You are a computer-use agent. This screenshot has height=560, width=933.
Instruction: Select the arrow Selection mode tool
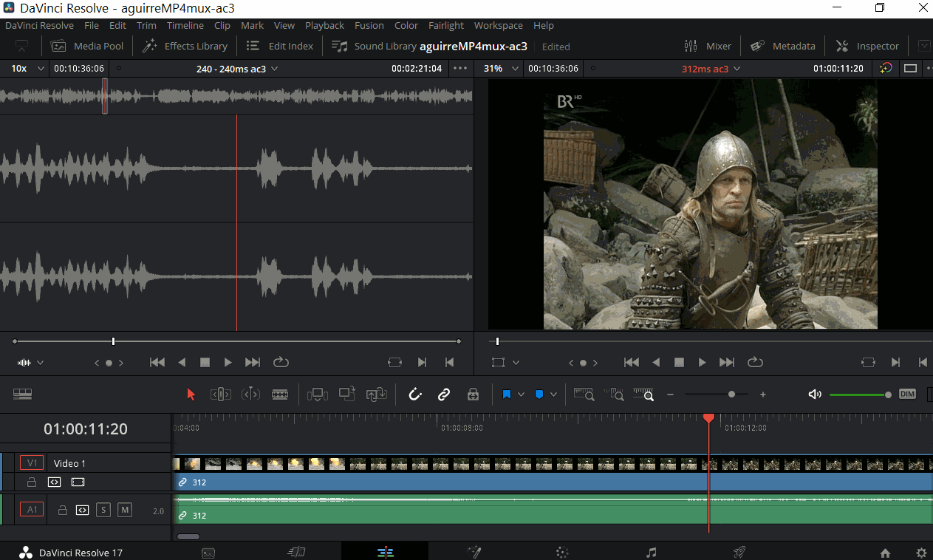click(x=191, y=395)
